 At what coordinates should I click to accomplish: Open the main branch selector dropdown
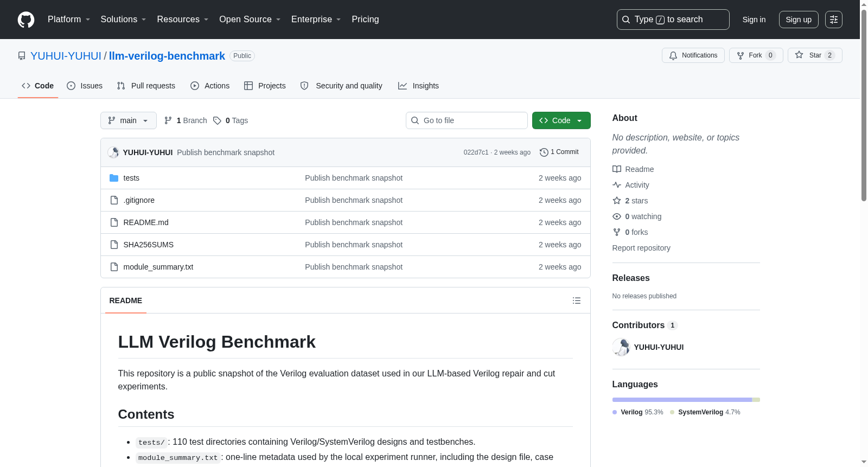(129, 120)
